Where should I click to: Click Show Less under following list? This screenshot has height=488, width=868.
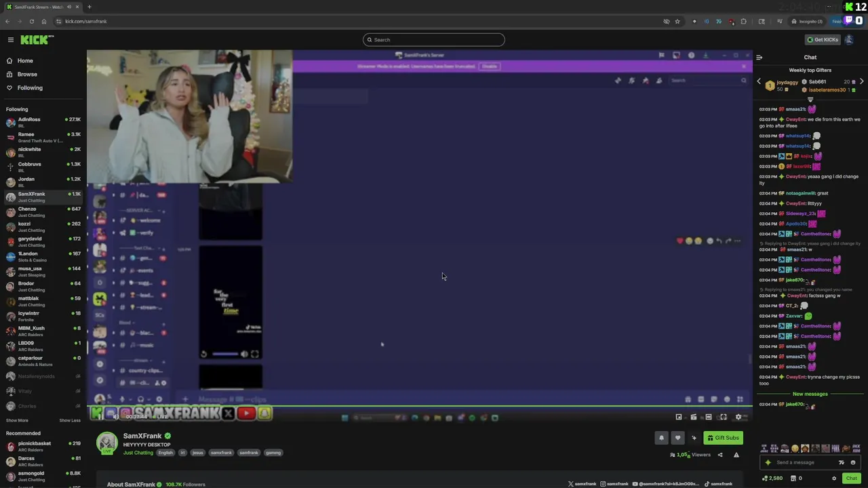tap(70, 420)
